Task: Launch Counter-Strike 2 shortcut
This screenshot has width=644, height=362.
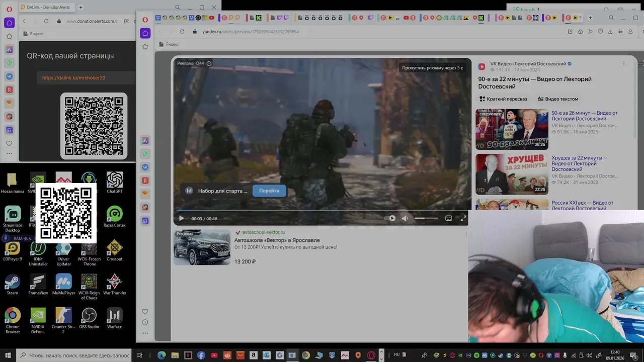Action: click(x=64, y=320)
